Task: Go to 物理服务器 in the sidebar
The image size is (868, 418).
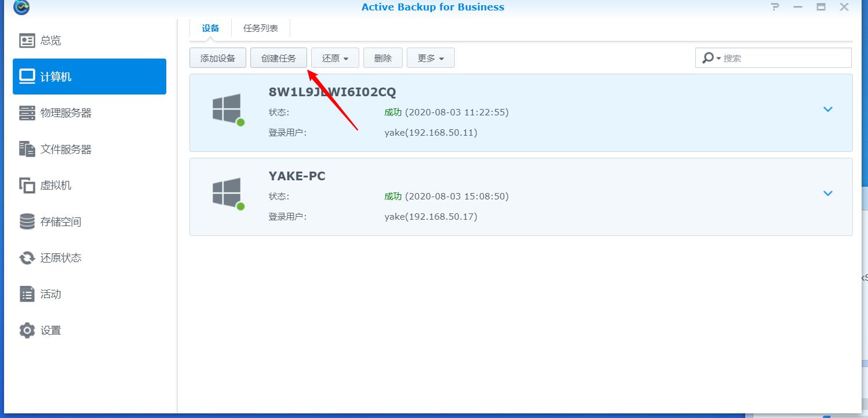Action: coord(89,113)
